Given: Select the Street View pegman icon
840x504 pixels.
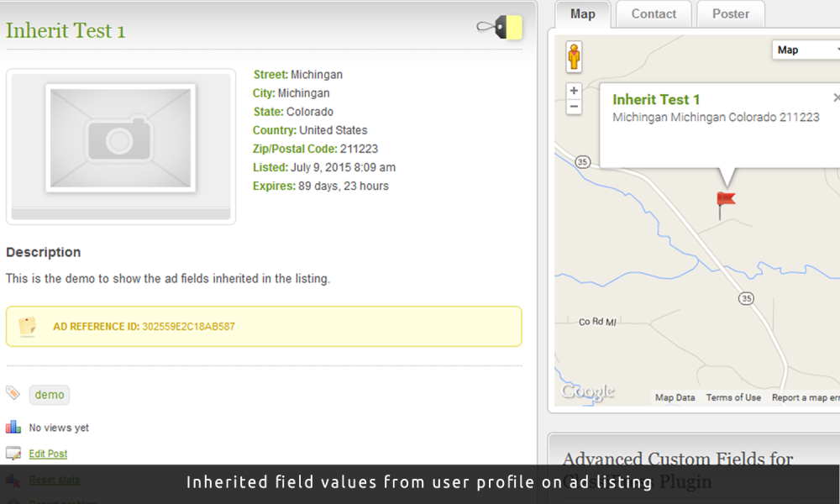Looking at the screenshot, I should (574, 56).
